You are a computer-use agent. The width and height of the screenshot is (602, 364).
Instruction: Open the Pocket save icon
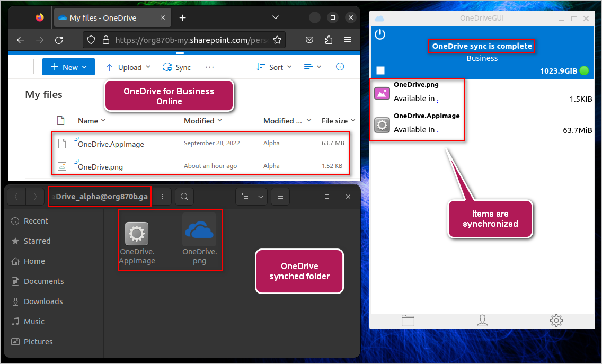[x=309, y=40]
